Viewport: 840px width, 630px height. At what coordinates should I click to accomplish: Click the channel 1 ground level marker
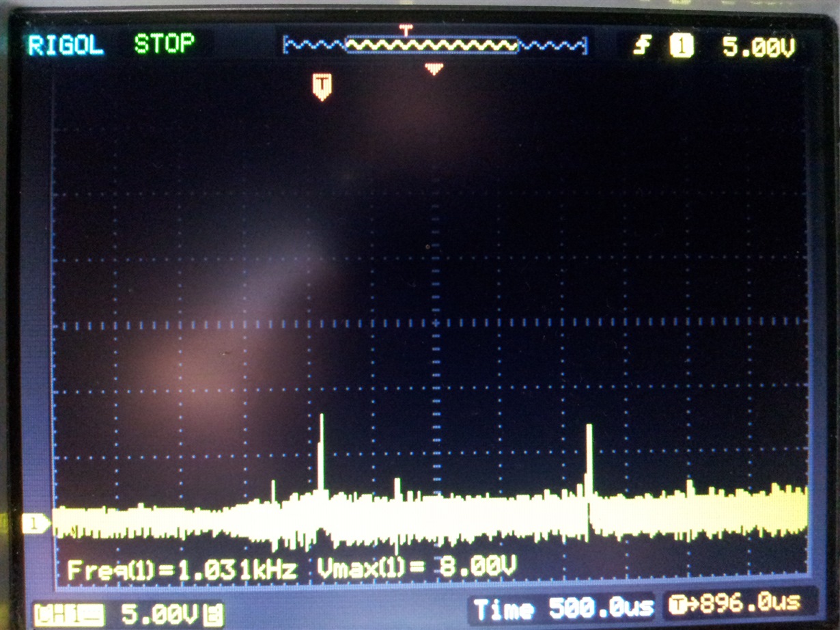tap(36, 523)
